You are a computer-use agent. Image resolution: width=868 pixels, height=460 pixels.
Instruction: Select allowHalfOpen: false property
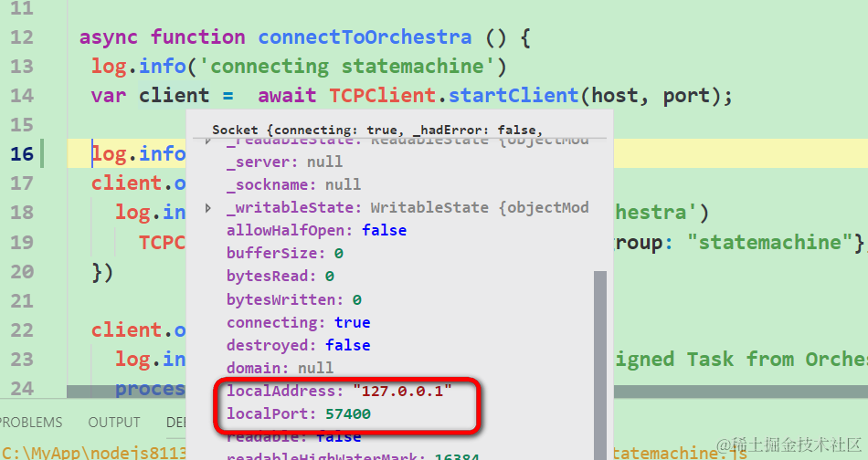tap(316, 230)
